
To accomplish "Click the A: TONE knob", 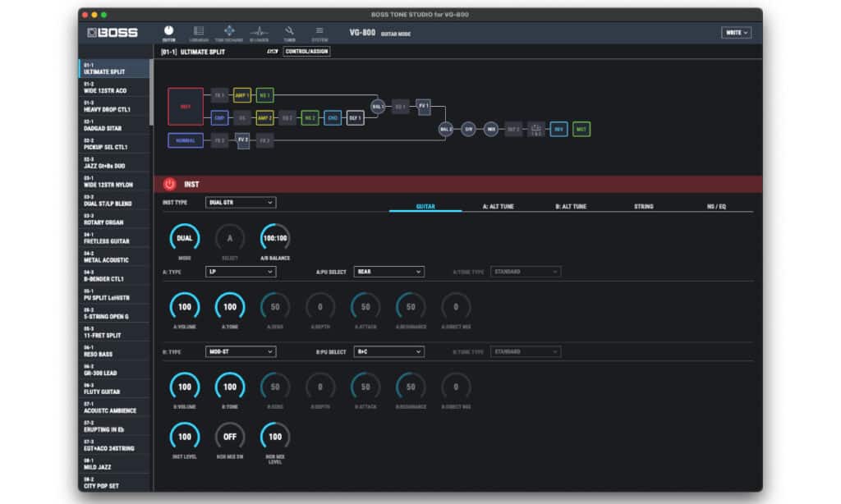I will (230, 307).
